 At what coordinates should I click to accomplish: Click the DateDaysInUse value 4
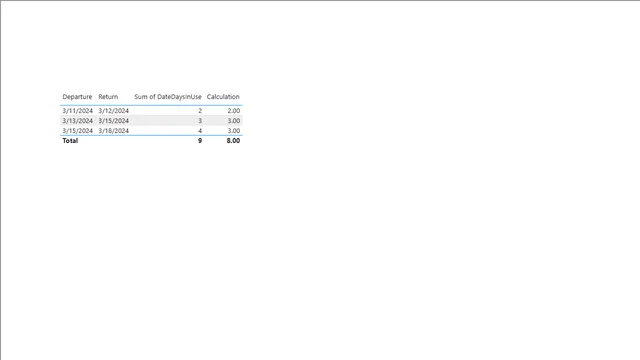click(x=200, y=131)
